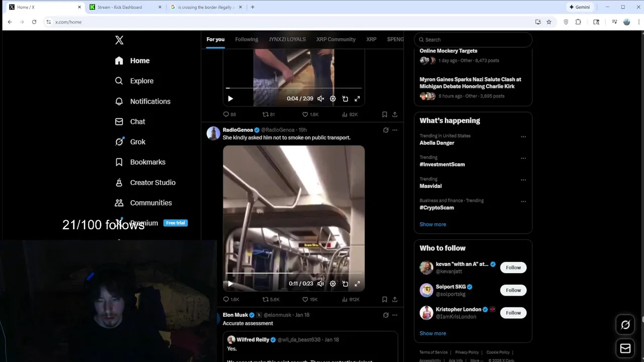Open Wilfred Reilly quoted post

310,346
